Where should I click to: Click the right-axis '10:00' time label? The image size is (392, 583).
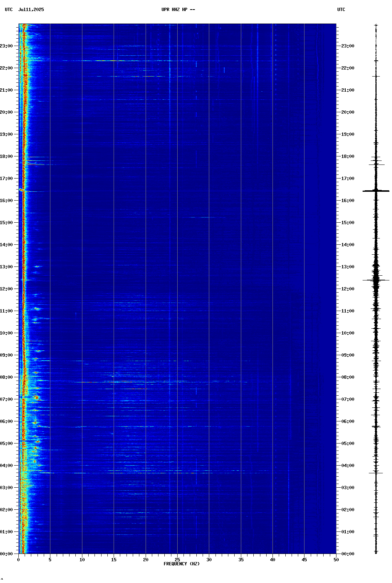tap(348, 333)
